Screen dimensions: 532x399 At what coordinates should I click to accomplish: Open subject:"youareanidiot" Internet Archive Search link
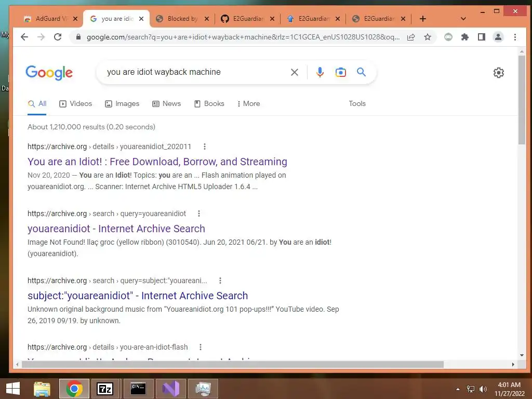pos(138,296)
